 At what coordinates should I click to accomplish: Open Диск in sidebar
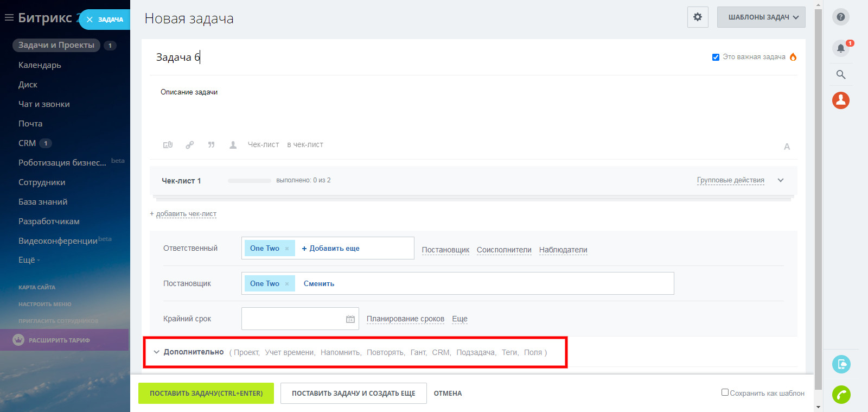coord(28,85)
